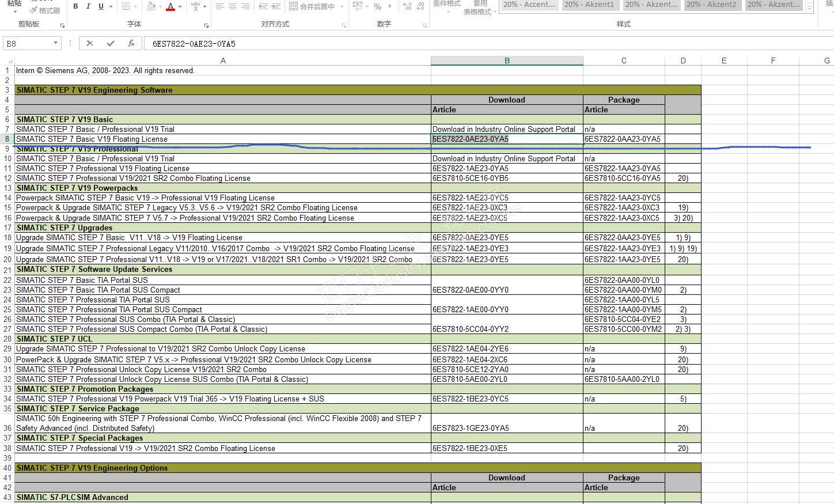The image size is (834, 504).
Task: Confirm the formula bar entry
Action: click(x=111, y=43)
